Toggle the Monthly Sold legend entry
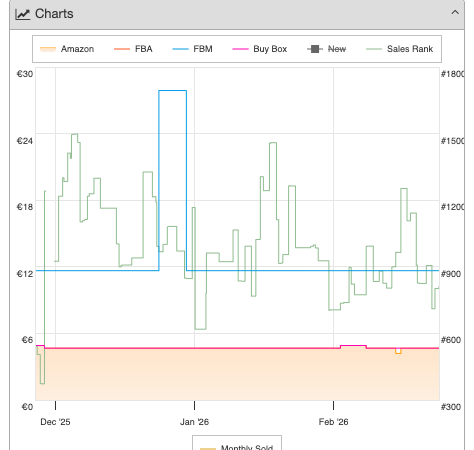The width and height of the screenshot is (474, 450). coord(237,447)
